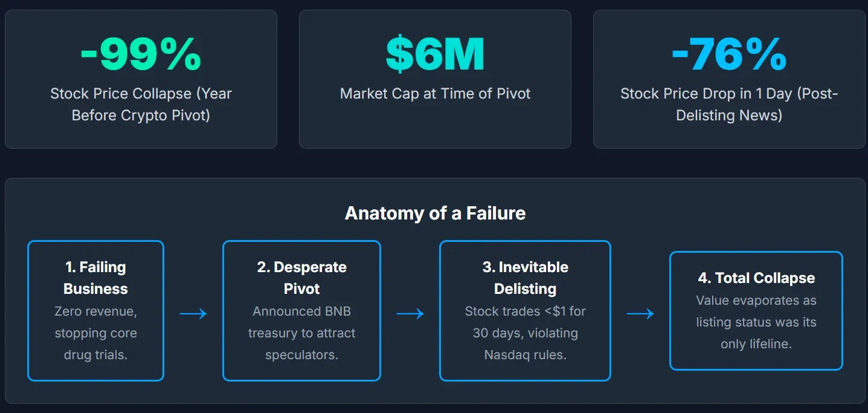Click the '2. Desperate Pivot' title

(301, 278)
